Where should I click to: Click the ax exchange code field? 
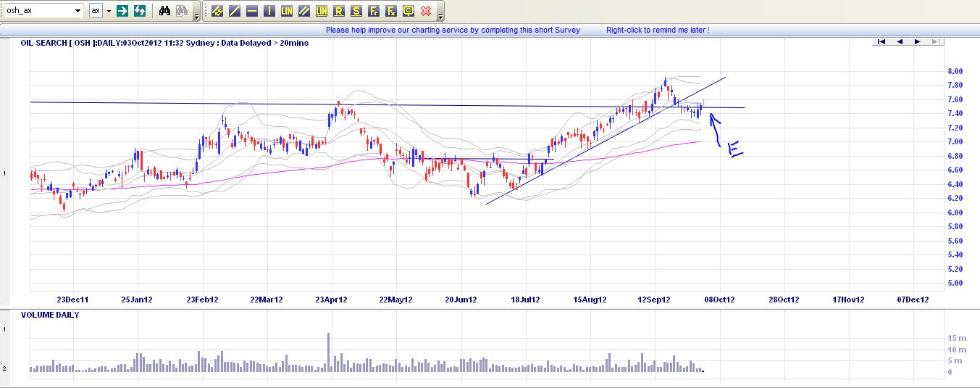(x=96, y=11)
